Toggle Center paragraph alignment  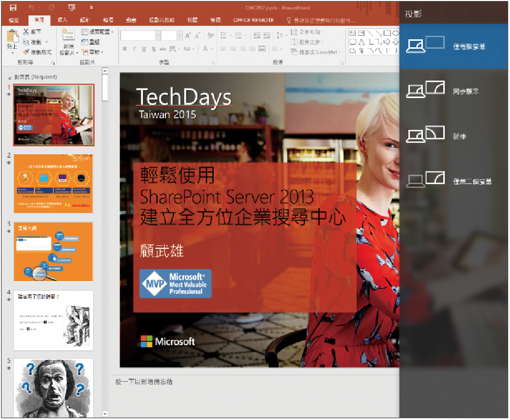[x=233, y=49]
